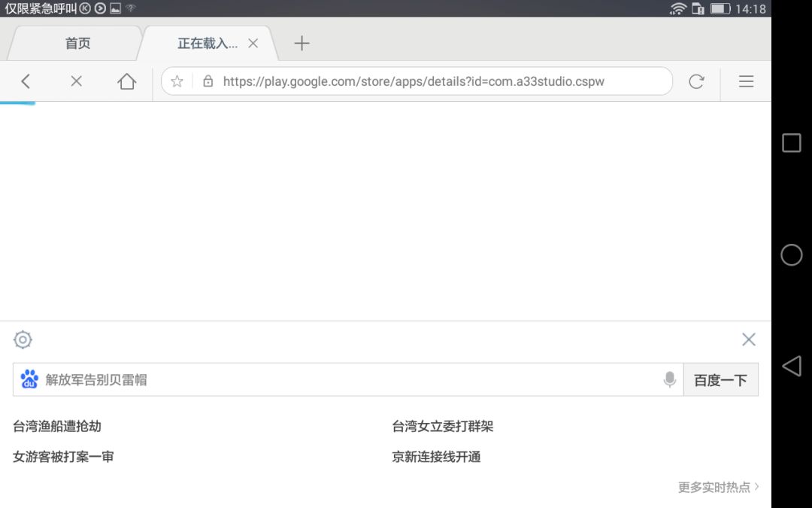Tap the Android home circle button
This screenshot has width=812, height=508.
pos(791,255)
